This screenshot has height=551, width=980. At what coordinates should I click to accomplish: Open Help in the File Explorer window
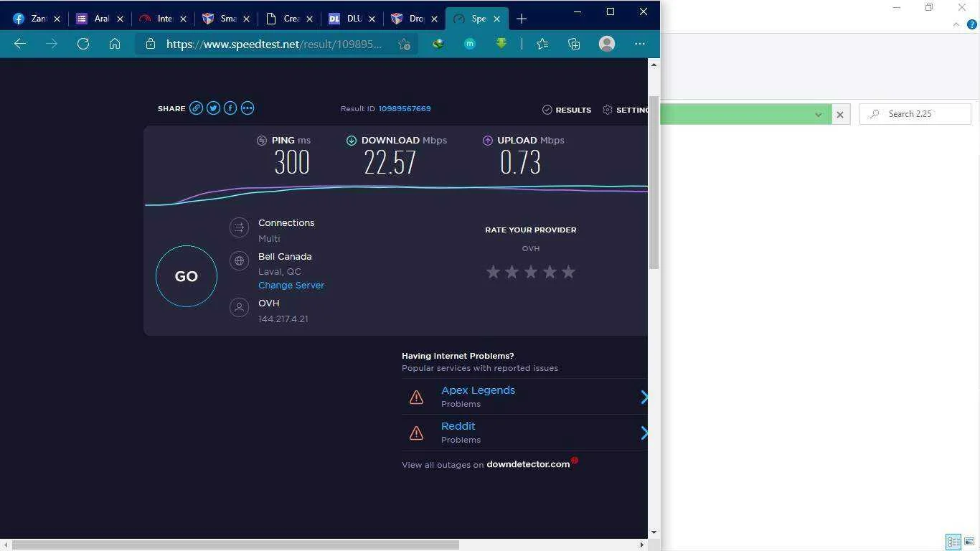click(972, 24)
